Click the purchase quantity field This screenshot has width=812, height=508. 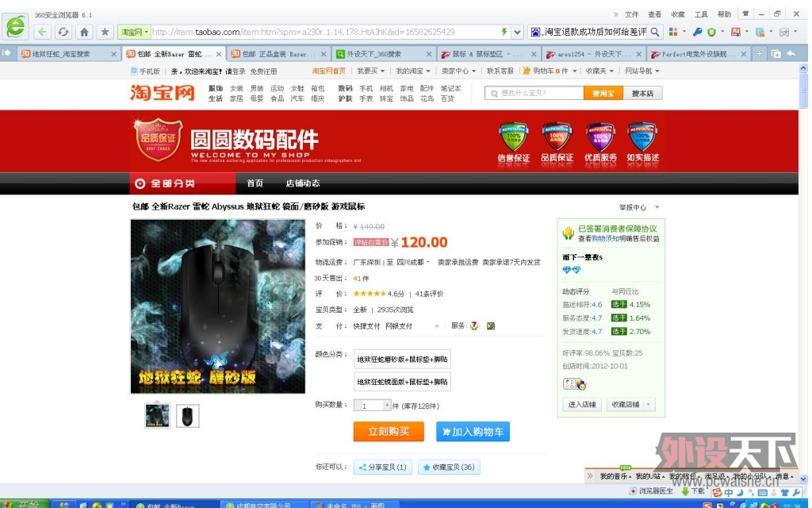click(x=372, y=406)
